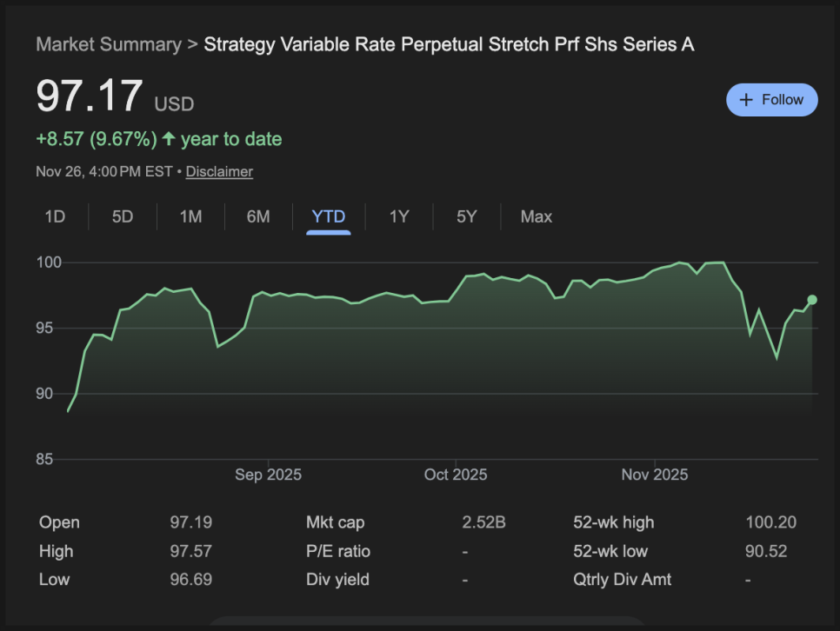Click the green up arrow beside year to date
The height and width of the screenshot is (631, 840).
169,139
